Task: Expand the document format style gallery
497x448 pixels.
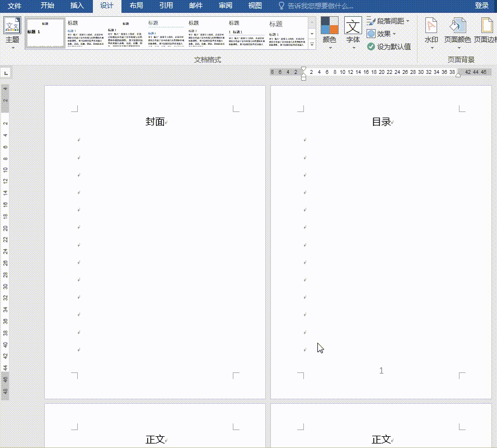Action: pos(312,45)
